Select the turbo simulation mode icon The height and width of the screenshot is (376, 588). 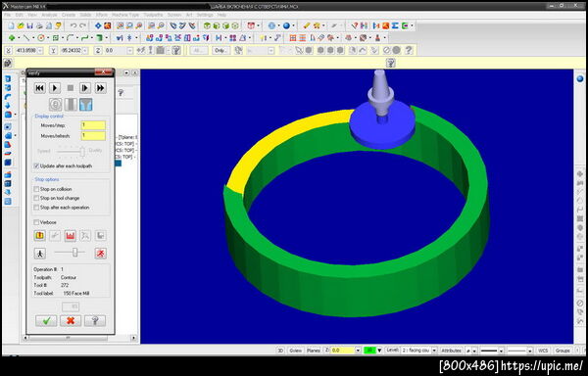56,105
